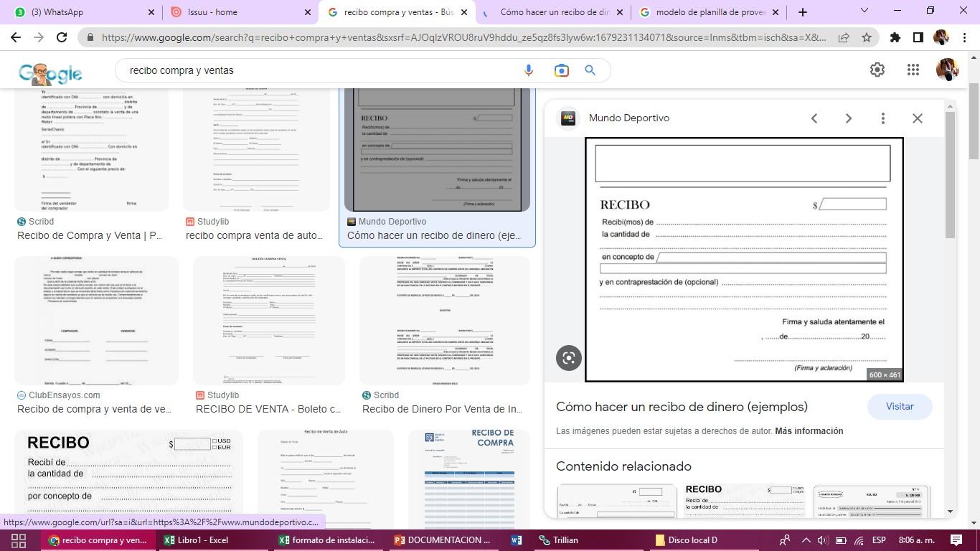Screen dimensions: 980x551
Task: Search by image with Lens icon
Action: (561, 70)
